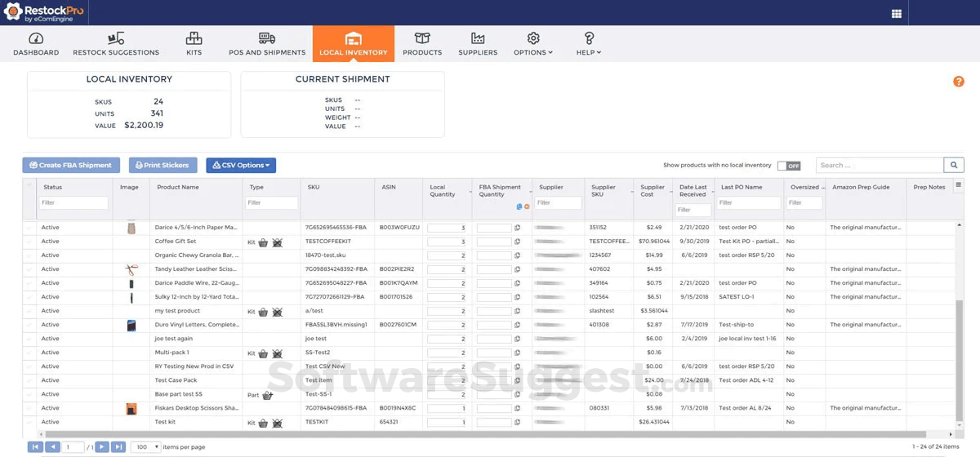Image resolution: width=980 pixels, height=457 pixels.
Task: Select checkbox for joe test again row
Action: pos(29,339)
